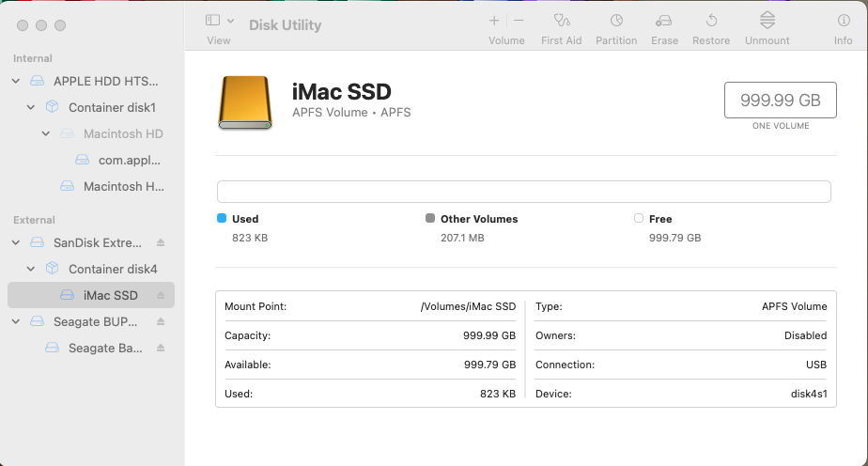
Task: Click the Container disk4 cube icon
Action: 52,269
